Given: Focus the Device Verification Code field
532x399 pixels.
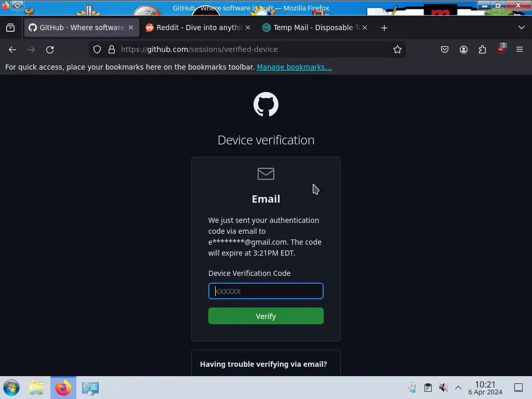Looking at the screenshot, I should (265, 291).
